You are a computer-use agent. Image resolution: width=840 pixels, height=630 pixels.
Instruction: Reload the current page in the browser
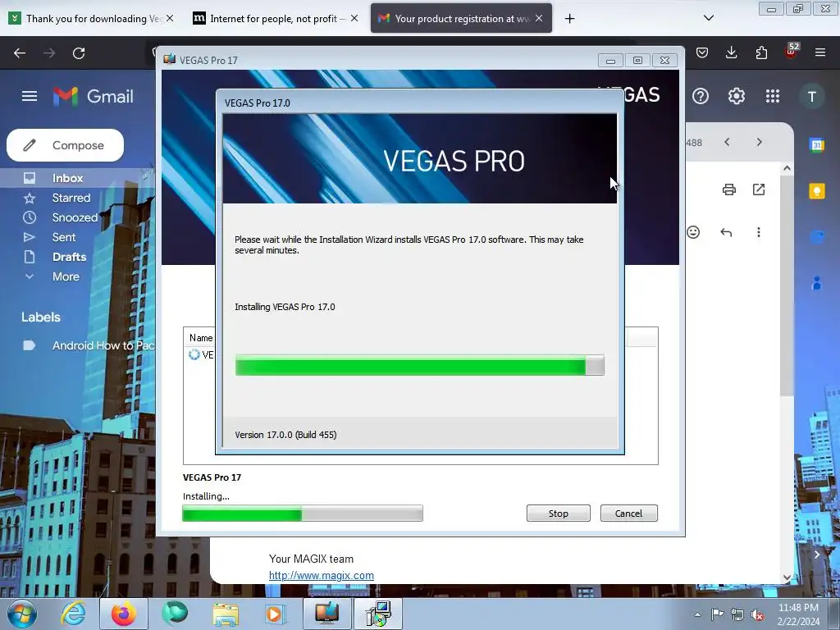tap(79, 52)
